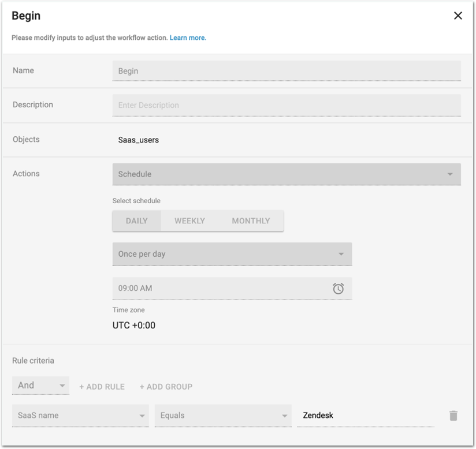Click the And condition dropdown arrow

tap(62, 386)
